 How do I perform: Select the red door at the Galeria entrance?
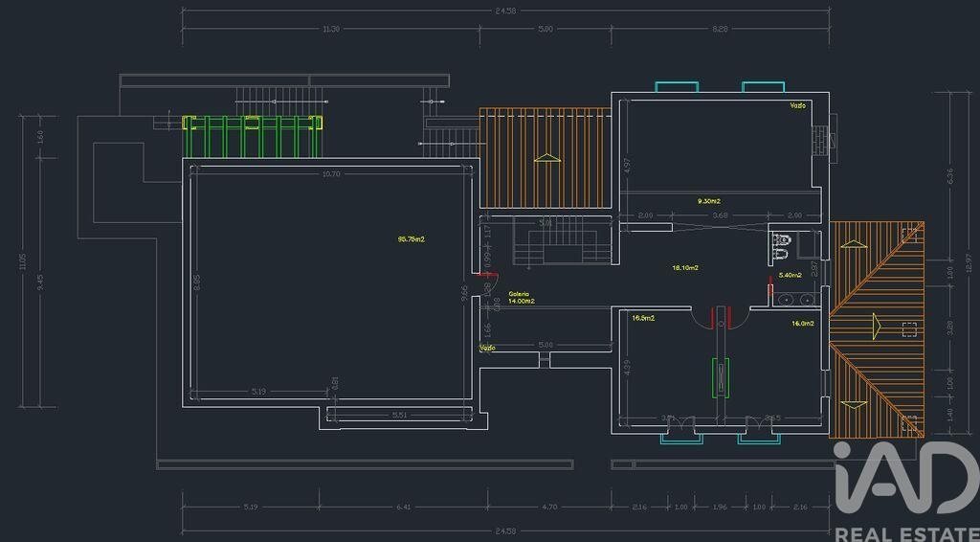point(487,274)
